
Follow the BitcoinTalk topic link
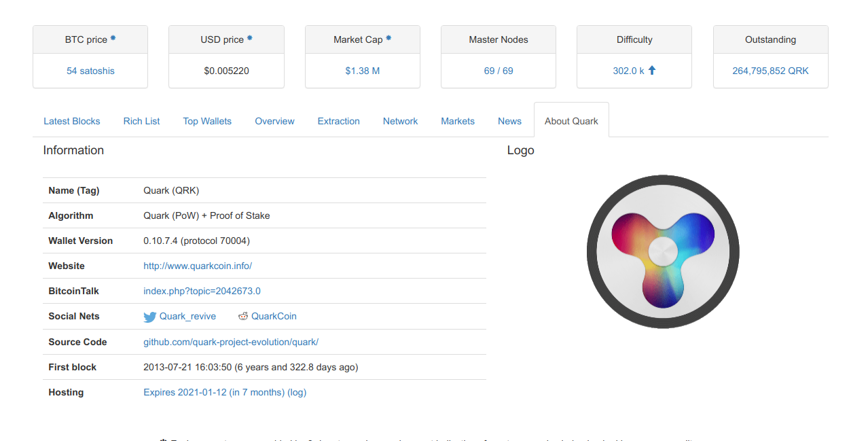point(202,291)
